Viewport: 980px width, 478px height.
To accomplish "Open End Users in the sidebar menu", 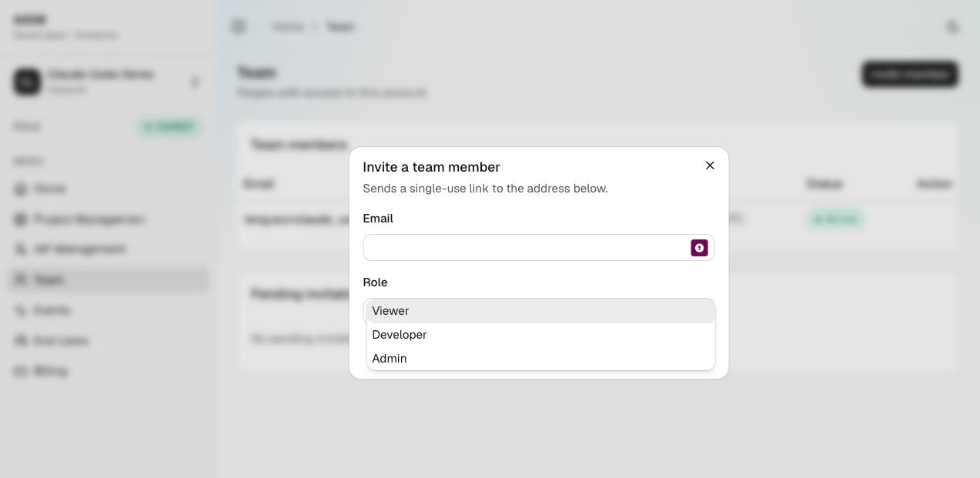I will pos(109,341).
